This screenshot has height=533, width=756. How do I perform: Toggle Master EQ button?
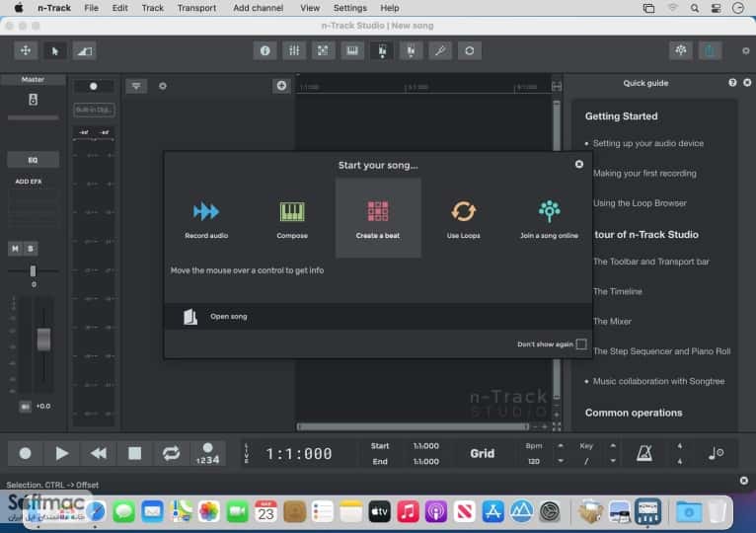tap(33, 160)
